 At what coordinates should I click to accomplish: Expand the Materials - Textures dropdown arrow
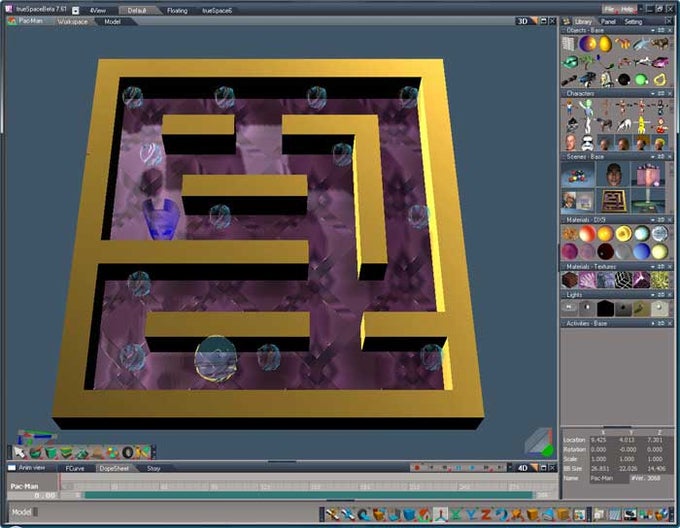click(652, 266)
